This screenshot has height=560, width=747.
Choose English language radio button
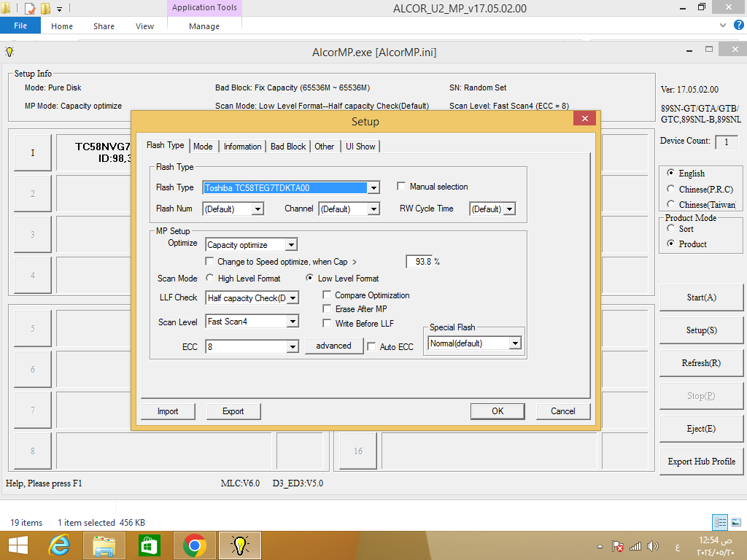[x=671, y=173]
